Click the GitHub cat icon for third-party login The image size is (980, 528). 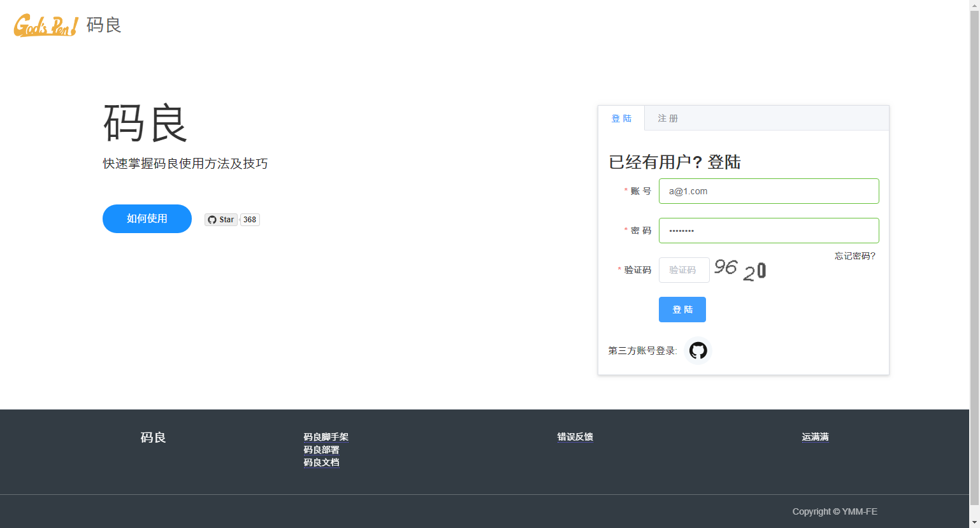tap(697, 350)
